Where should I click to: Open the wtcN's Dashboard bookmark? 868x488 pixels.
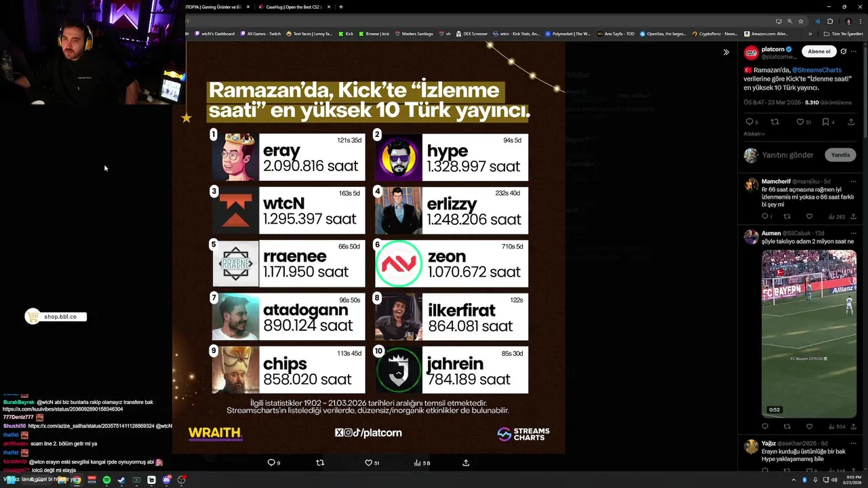(214, 34)
